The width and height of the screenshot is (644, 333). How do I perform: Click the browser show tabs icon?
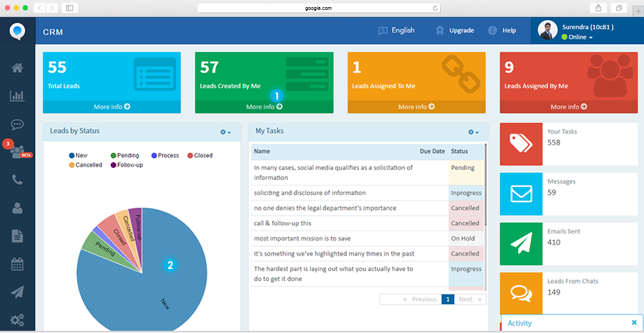tap(618, 8)
